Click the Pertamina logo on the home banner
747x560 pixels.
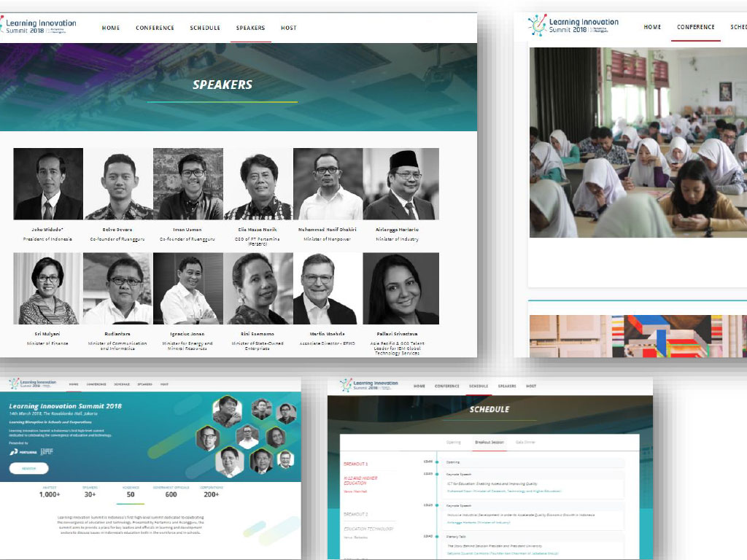click(23, 451)
